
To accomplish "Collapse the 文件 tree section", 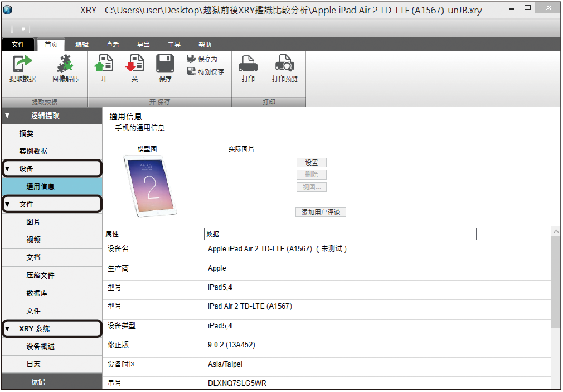I will (x=52, y=204).
